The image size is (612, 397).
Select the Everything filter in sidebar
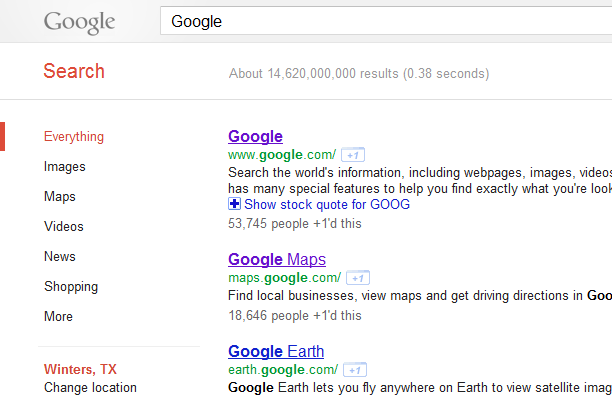pyautogui.click(x=74, y=137)
